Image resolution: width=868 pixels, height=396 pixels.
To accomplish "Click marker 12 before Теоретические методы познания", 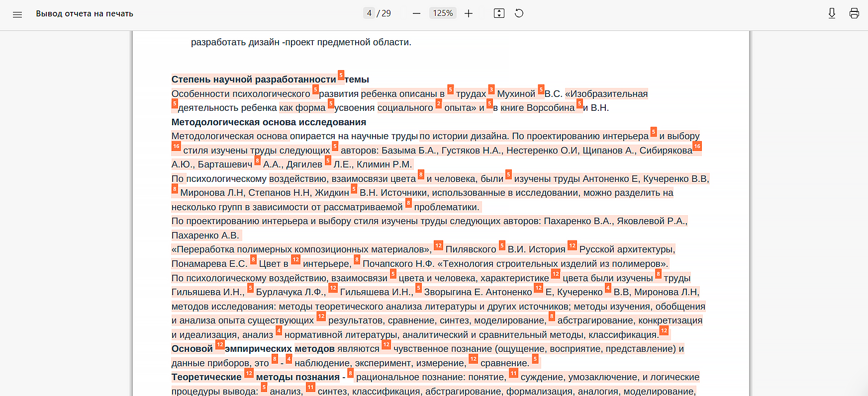I will (x=249, y=373).
